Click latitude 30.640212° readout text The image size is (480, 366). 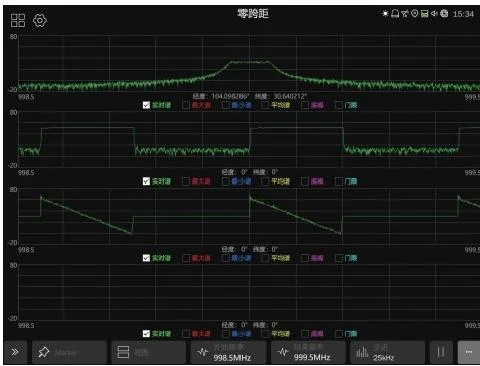point(280,96)
